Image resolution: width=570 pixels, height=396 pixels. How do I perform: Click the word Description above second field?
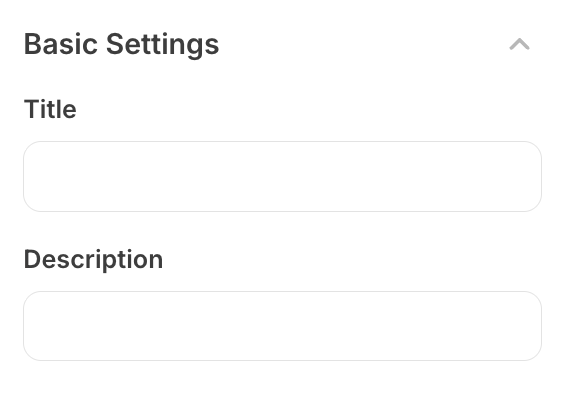(93, 260)
